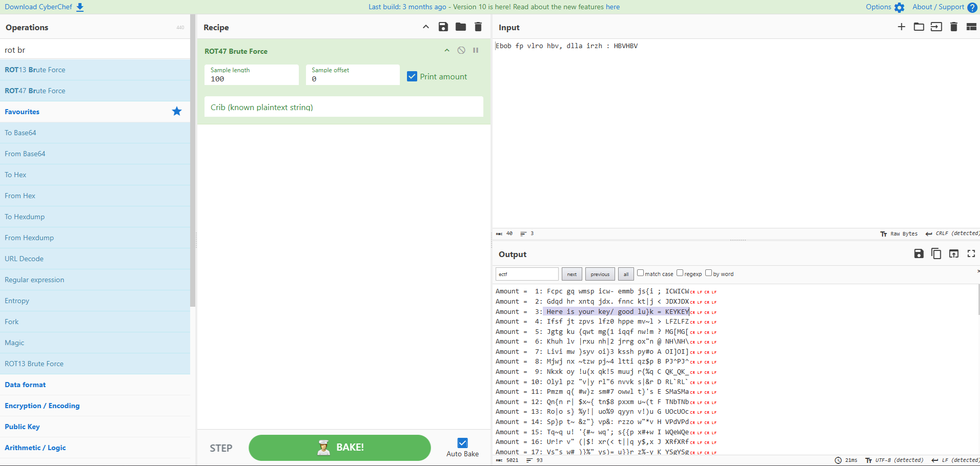Viewport: 980px width, 466px height.
Task: Select the Magic operation
Action: [95, 343]
